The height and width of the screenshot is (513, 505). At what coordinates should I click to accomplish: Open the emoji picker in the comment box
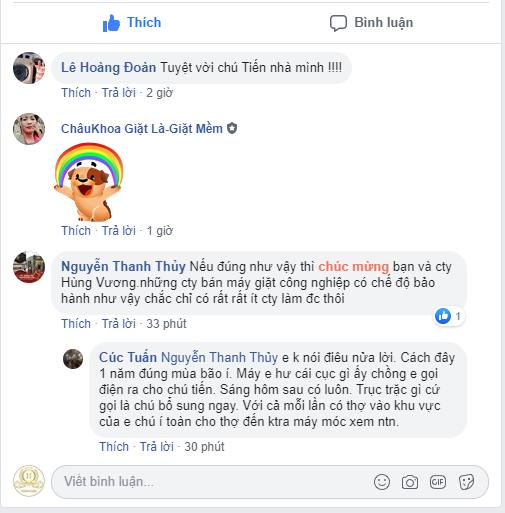382,482
